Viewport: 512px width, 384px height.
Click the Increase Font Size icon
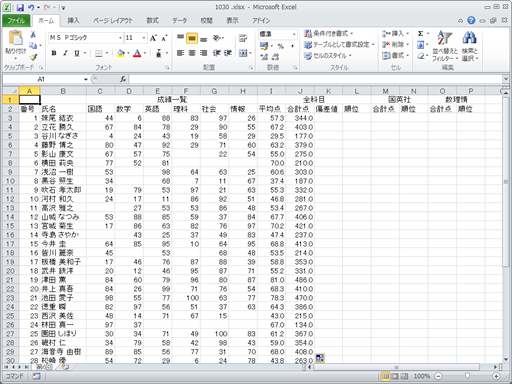(153, 38)
